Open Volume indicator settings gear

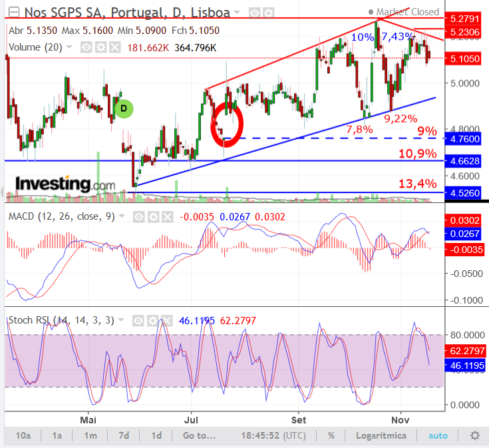(100, 47)
